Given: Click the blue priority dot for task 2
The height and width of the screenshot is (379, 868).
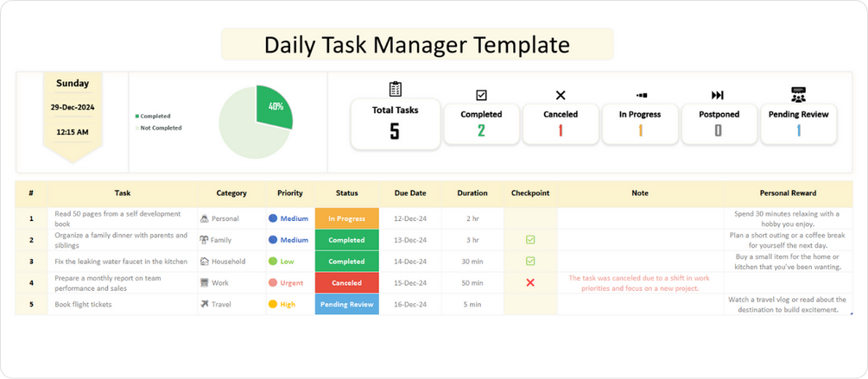Looking at the screenshot, I should click(273, 239).
